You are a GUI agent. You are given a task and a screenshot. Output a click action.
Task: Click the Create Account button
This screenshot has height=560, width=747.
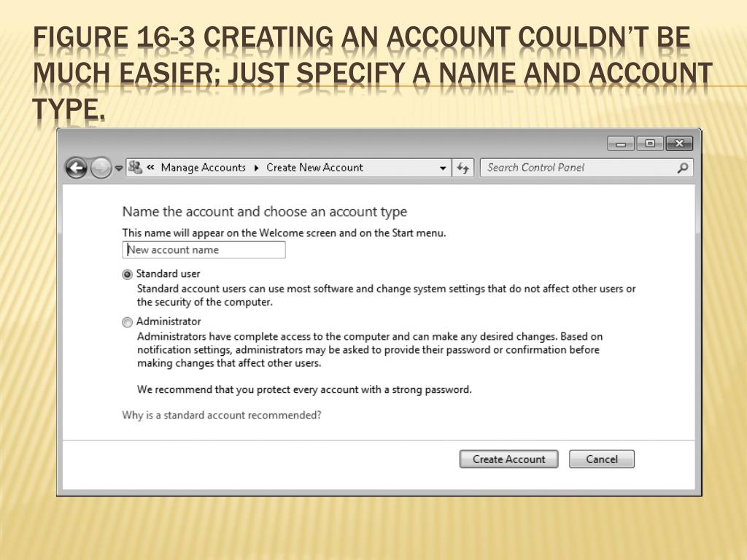[508, 459]
